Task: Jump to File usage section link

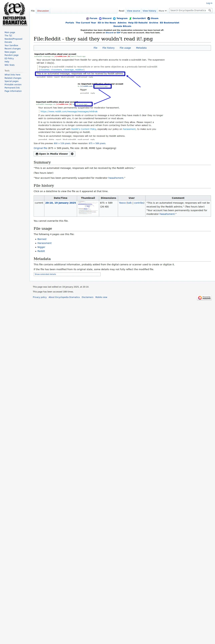Action: 125,48
